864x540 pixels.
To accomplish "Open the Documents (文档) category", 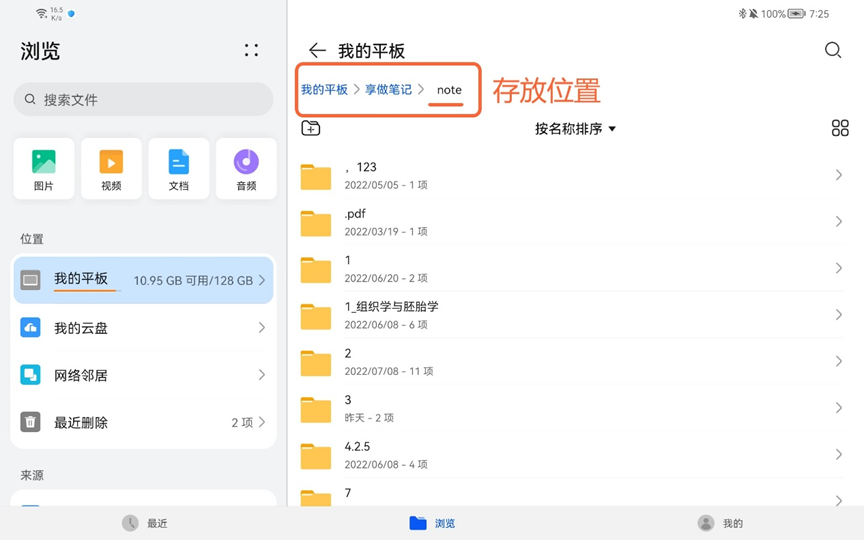I will [179, 168].
